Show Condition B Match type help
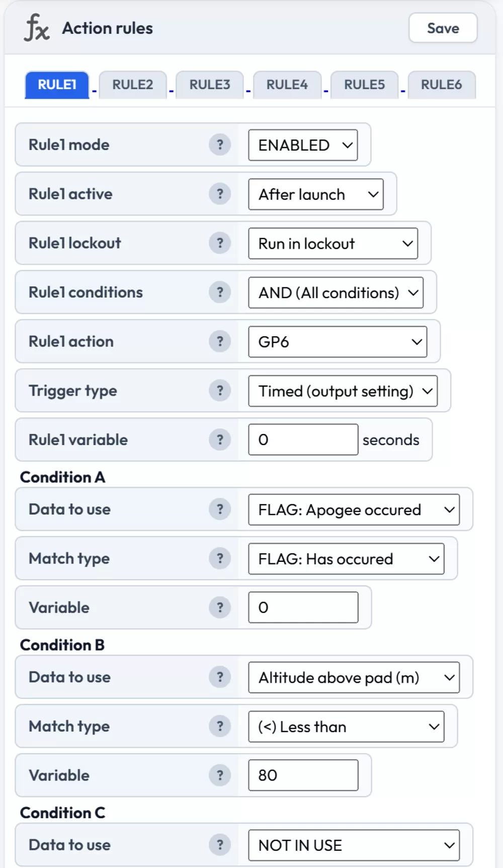 pos(220,726)
